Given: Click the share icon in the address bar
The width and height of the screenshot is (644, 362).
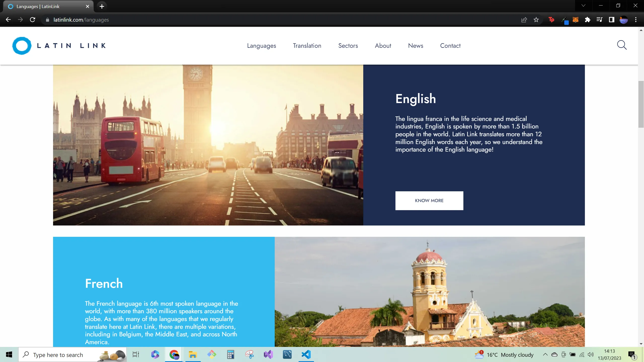Looking at the screenshot, I should [524, 20].
